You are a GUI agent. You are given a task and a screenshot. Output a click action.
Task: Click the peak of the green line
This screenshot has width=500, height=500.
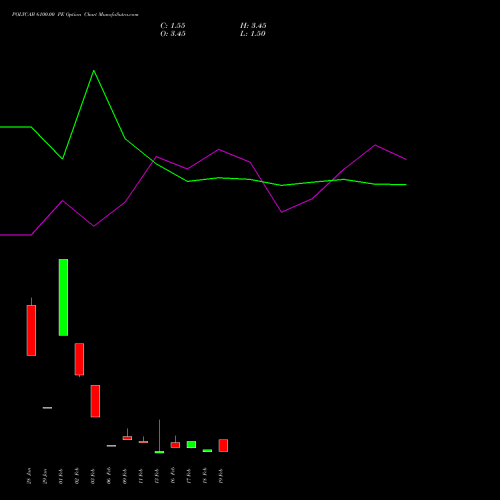coord(94,71)
